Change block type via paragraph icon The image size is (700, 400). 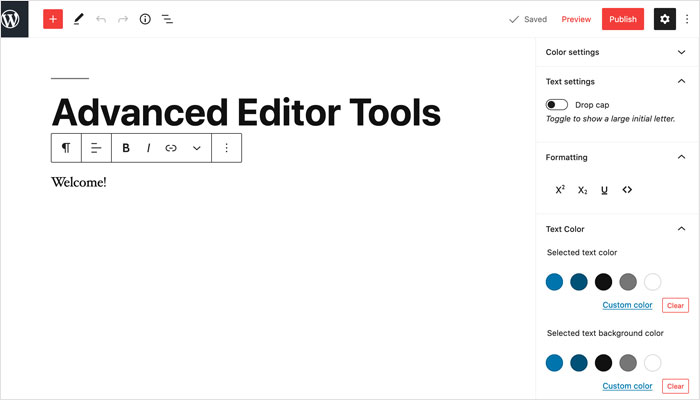point(66,148)
